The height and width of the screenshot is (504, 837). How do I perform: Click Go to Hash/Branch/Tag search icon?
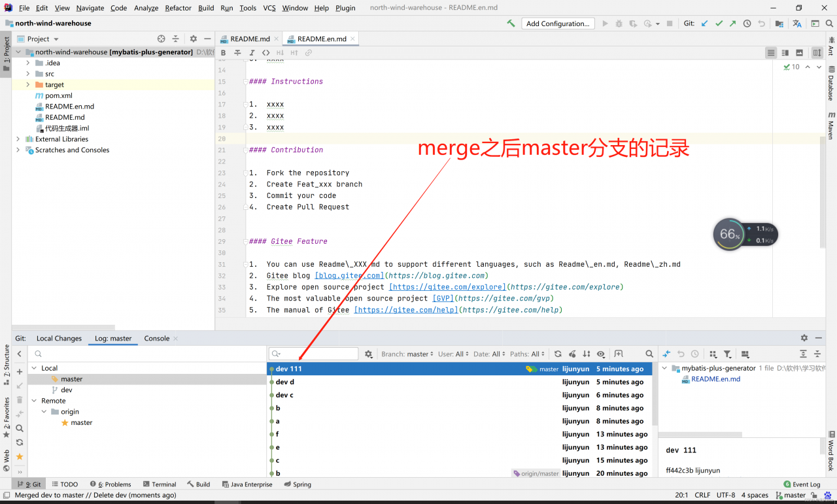(649, 354)
